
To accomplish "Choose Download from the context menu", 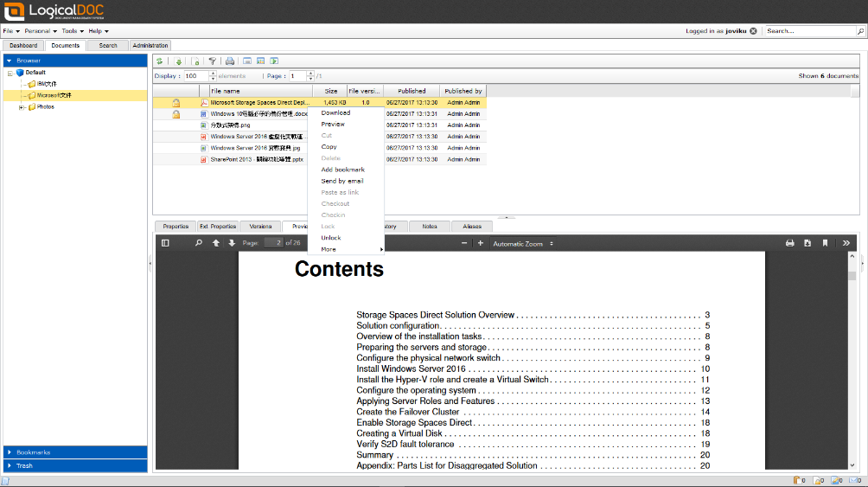I will pyautogui.click(x=346, y=113).
